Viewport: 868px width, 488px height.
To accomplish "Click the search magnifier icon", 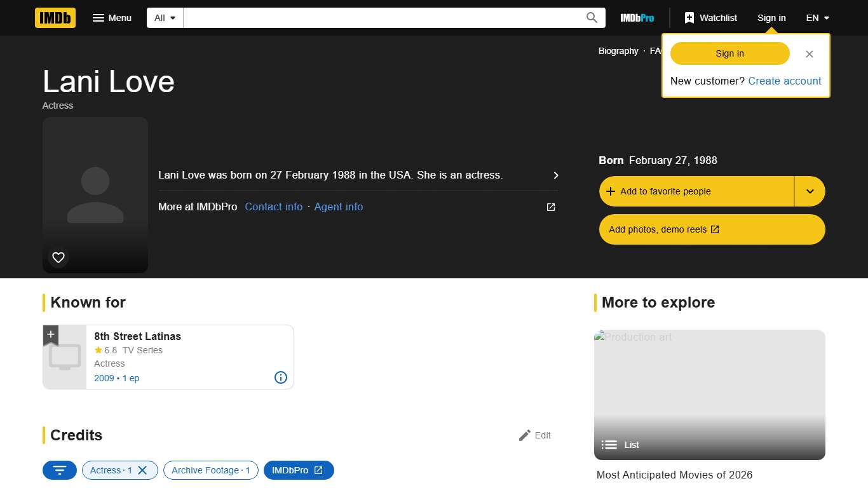I will point(592,18).
